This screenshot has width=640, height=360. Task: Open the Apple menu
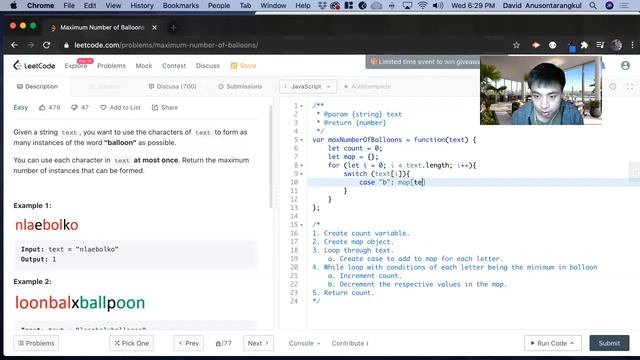pyautogui.click(x=13, y=5)
